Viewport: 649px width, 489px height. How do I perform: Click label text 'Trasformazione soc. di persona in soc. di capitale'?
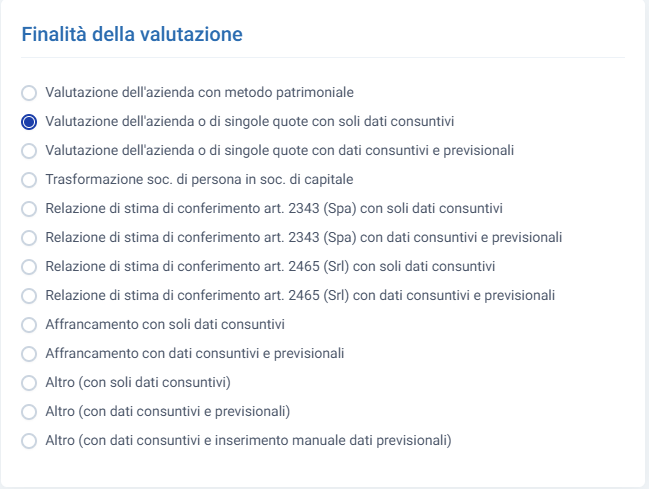pyautogui.click(x=199, y=179)
